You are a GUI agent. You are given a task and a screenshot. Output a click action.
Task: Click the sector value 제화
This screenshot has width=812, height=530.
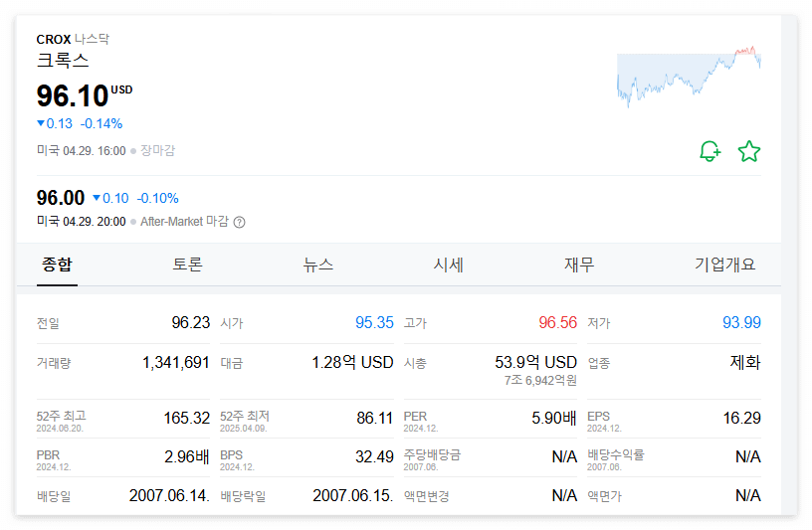[745, 362]
